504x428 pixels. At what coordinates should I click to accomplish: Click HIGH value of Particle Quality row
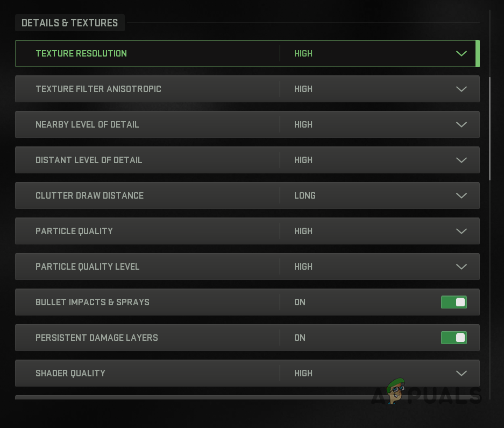pyautogui.click(x=303, y=231)
